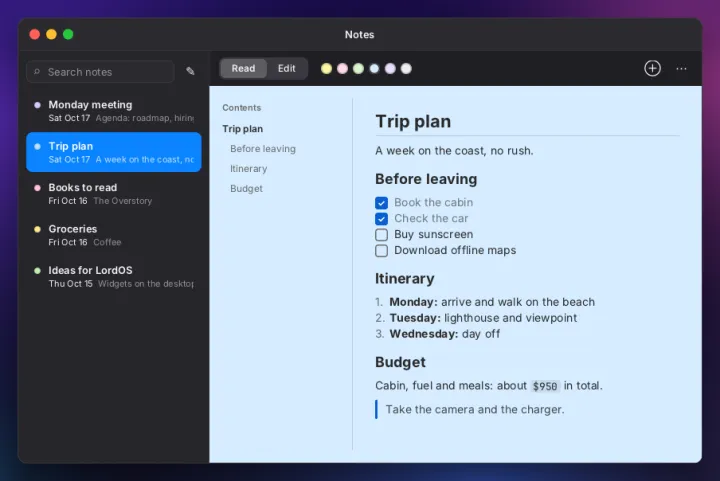Click the yellow dot beside Groceries
The image size is (720, 481).
coord(37,229)
